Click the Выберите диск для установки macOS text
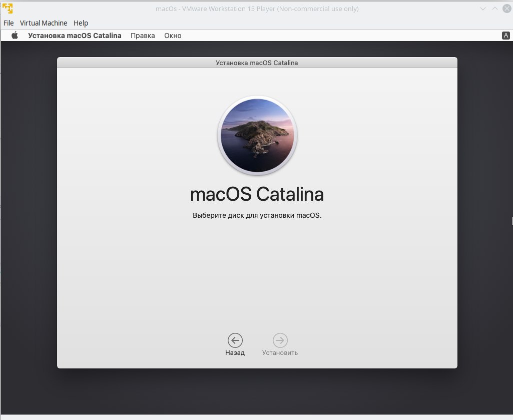513x420 pixels. 257,215
